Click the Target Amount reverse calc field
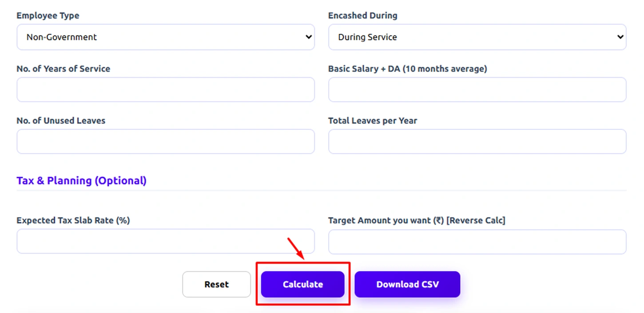This screenshot has height=313, width=644. point(477,241)
